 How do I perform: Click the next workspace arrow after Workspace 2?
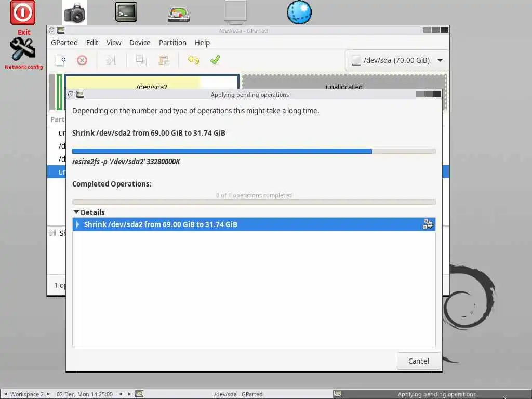tap(48, 394)
